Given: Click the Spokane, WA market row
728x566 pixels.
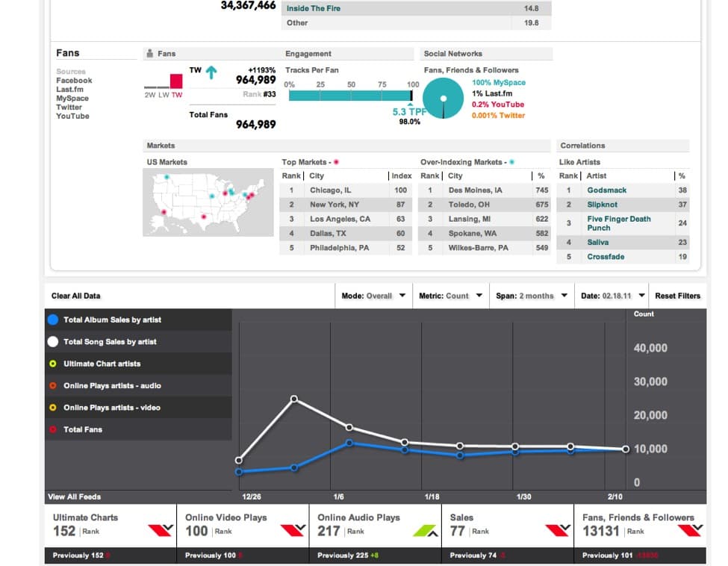Looking at the screenshot, I should pos(485,233).
